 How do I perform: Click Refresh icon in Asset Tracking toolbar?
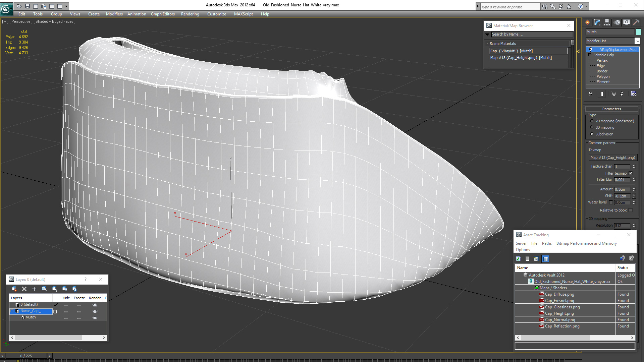tap(518, 259)
